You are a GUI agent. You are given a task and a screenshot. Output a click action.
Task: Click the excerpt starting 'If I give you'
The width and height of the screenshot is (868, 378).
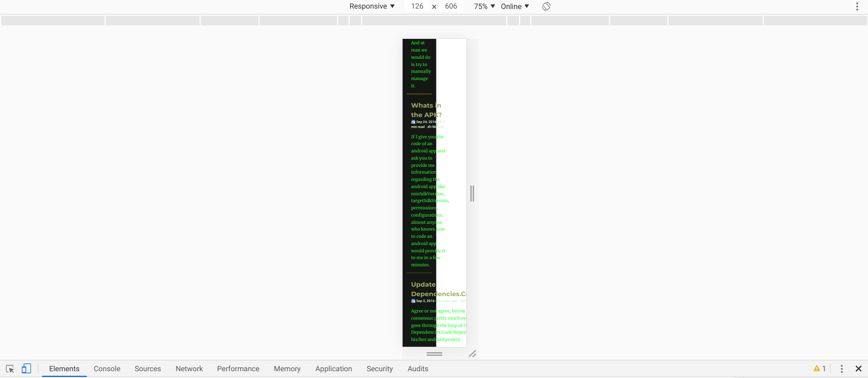coord(430,201)
